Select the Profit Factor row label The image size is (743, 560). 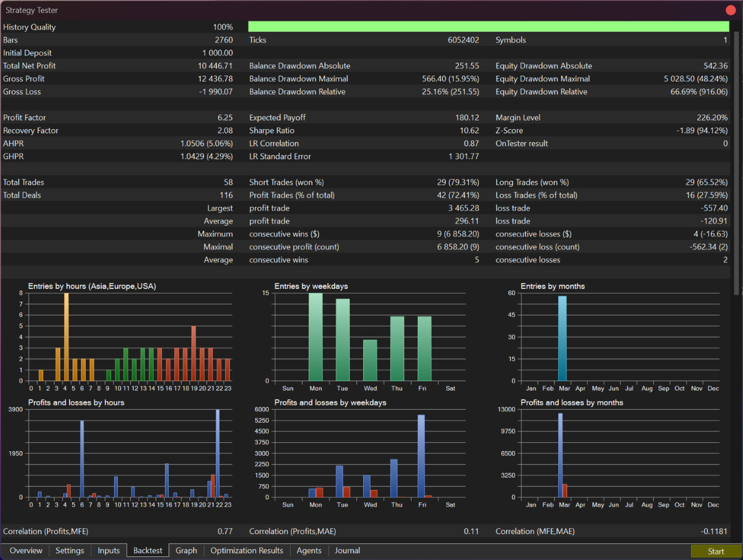click(x=24, y=118)
